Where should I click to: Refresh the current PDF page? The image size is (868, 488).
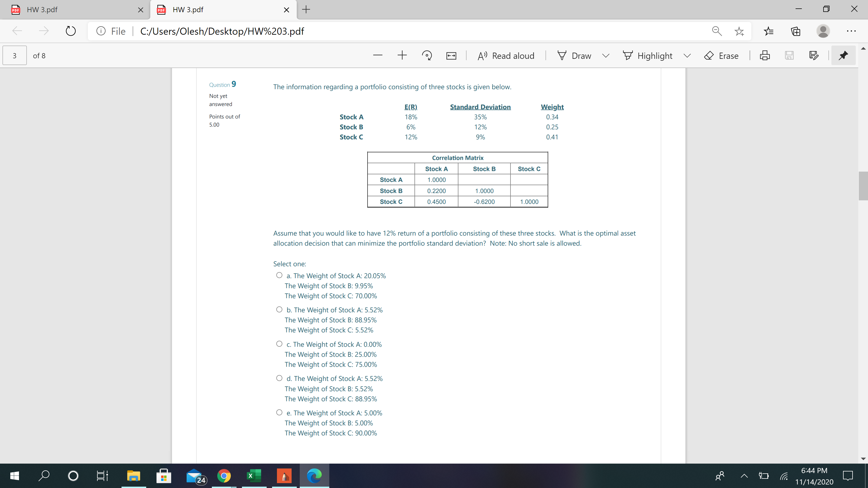click(x=71, y=31)
